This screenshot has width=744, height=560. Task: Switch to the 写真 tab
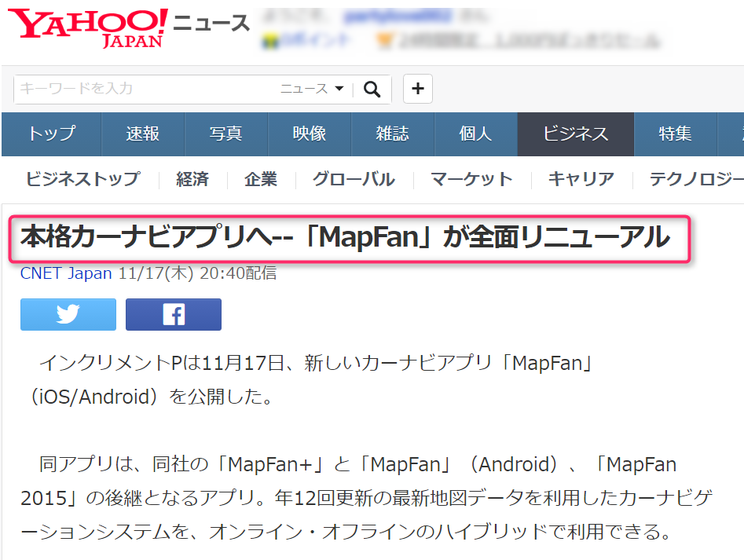click(225, 134)
